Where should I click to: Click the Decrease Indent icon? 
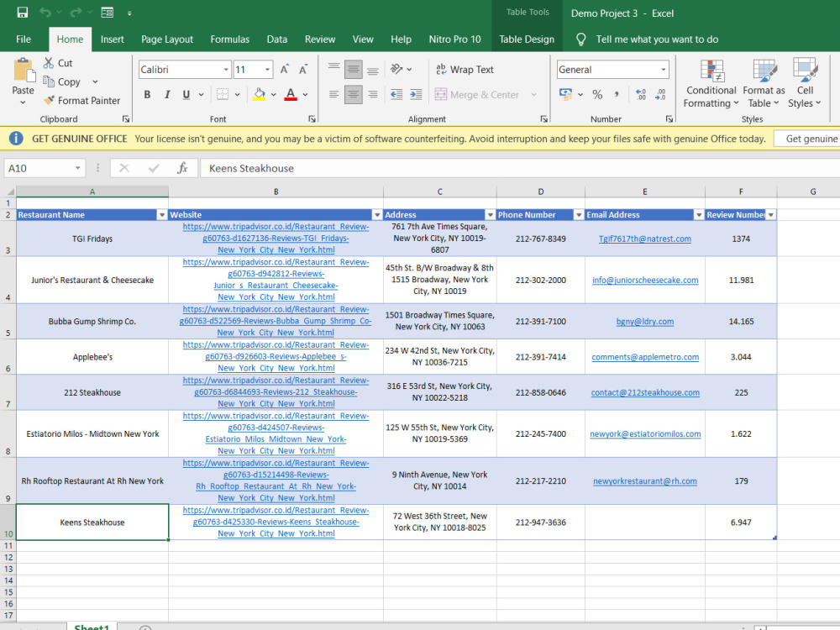396,94
